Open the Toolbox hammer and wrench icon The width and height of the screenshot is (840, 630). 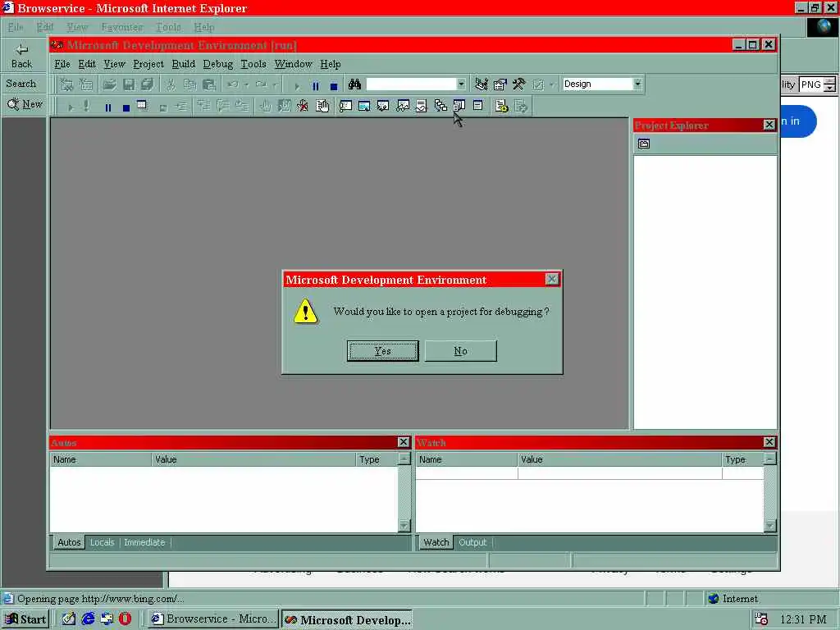tap(518, 84)
